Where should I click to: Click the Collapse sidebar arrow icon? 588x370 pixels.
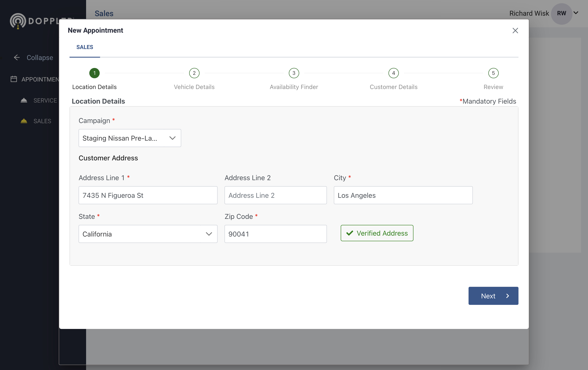coord(17,58)
